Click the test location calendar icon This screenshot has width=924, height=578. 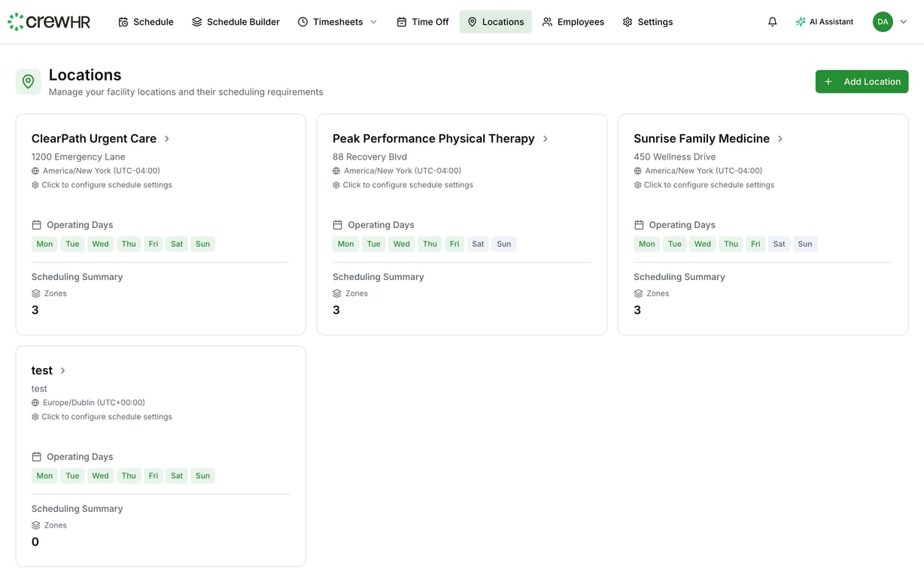click(36, 457)
